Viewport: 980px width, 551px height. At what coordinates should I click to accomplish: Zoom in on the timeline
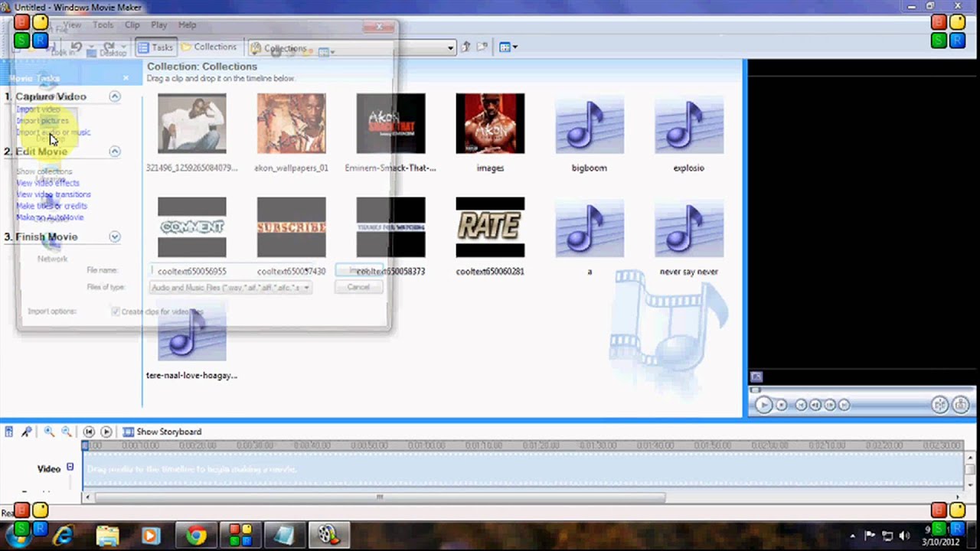point(49,432)
